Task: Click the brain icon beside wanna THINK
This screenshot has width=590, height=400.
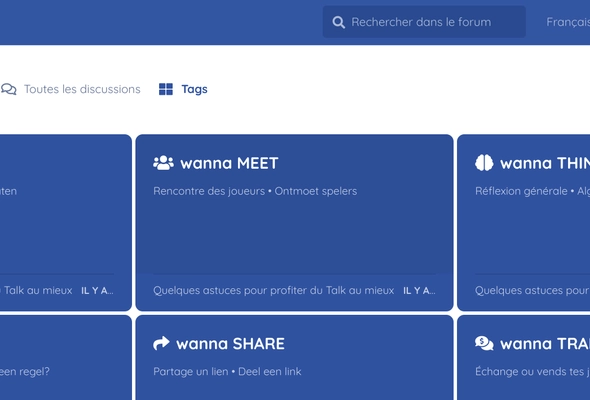Action: [x=484, y=163]
